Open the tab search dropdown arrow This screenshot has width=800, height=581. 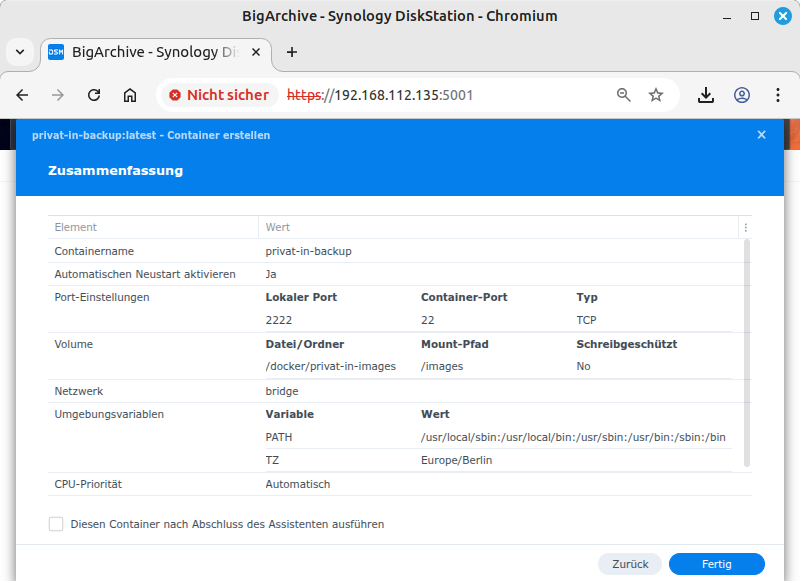coord(20,52)
